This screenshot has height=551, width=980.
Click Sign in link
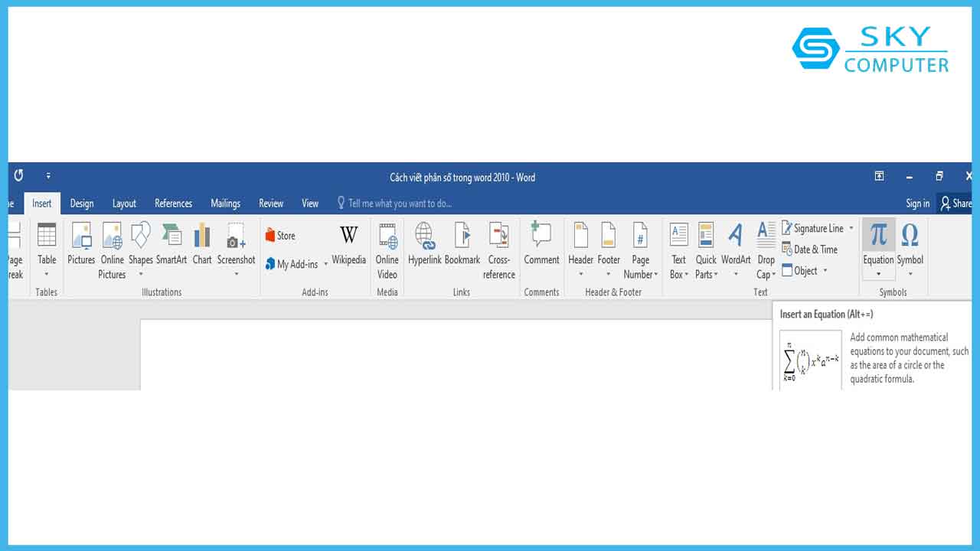(x=918, y=204)
